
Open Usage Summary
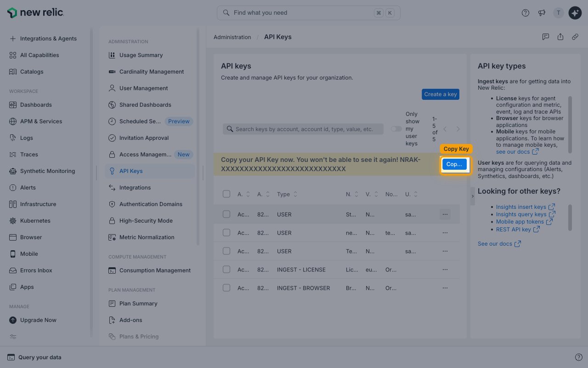pos(150,55)
